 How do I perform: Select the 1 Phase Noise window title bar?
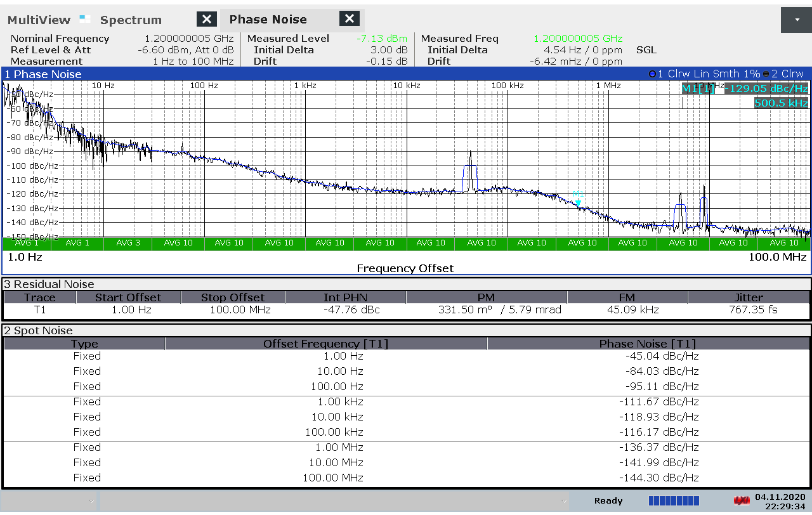coord(406,74)
